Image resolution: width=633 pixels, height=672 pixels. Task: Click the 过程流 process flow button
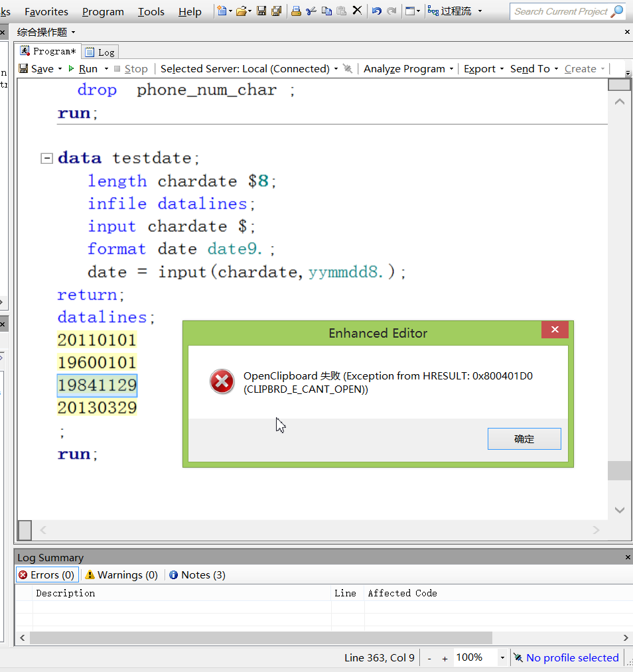[450, 11]
